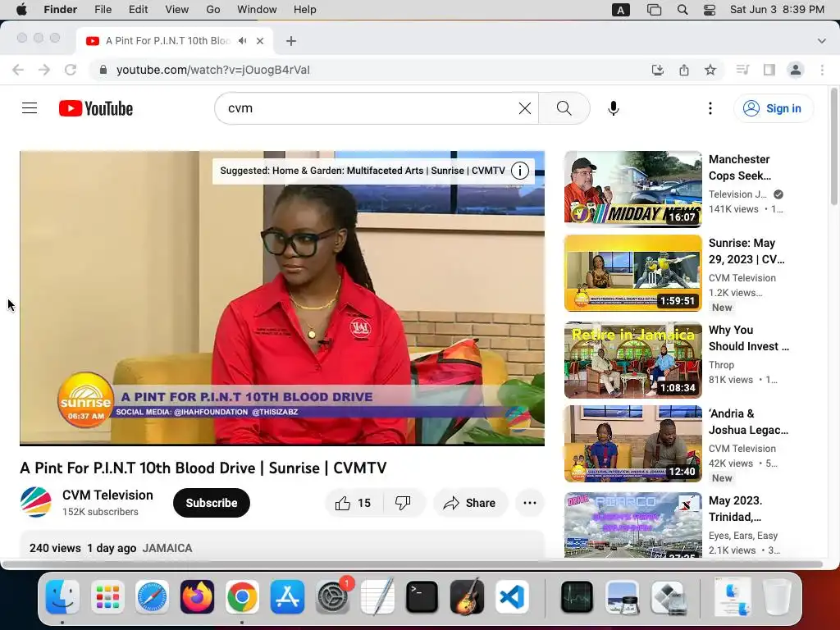The height and width of the screenshot is (630, 840).
Task: Open Launchpad from the Dock
Action: (x=107, y=596)
